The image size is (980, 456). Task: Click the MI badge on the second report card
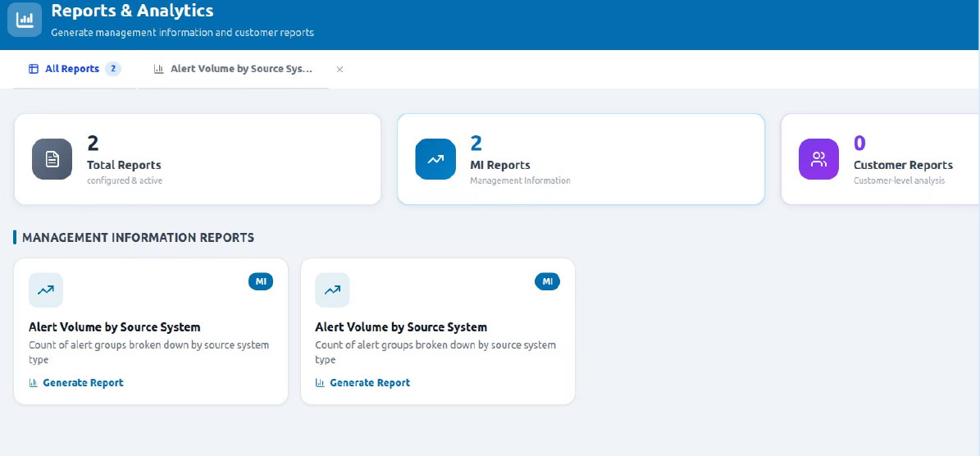547,282
